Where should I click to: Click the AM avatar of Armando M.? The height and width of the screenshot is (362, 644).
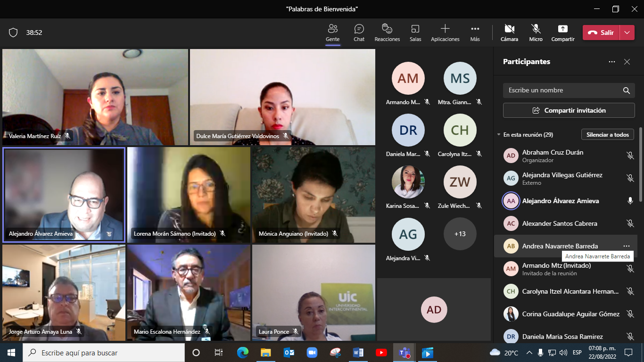pyautogui.click(x=408, y=78)
